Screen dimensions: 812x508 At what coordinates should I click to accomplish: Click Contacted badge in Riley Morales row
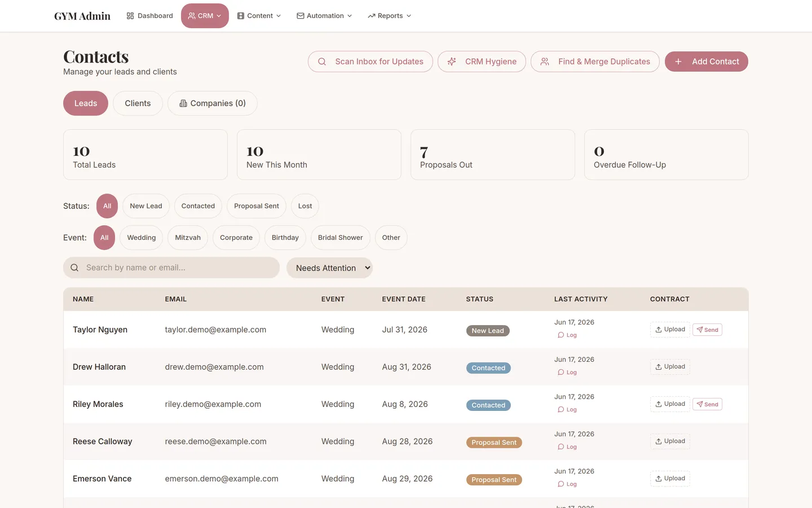(488, 405)
